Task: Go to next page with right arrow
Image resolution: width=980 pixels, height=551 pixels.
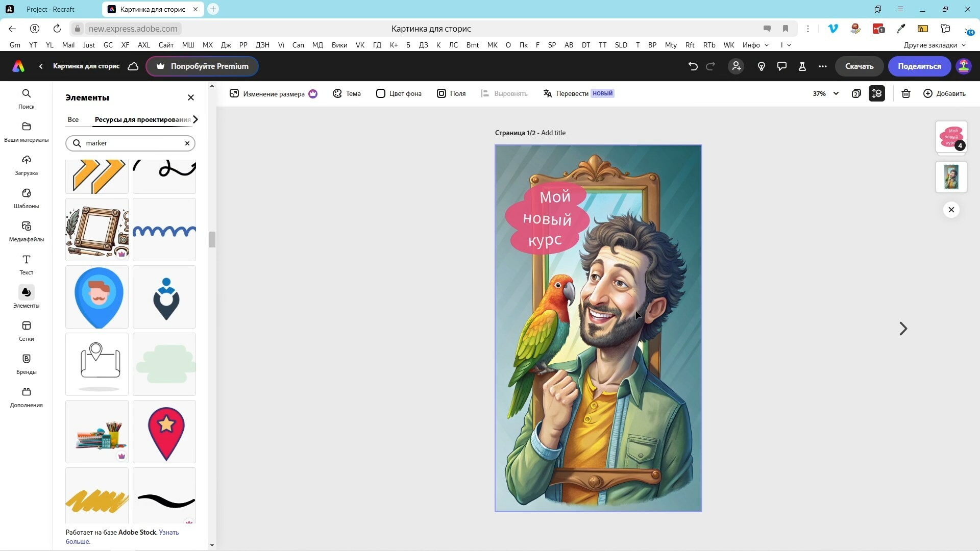Action: pyautogui.click(x=903, y=329)
